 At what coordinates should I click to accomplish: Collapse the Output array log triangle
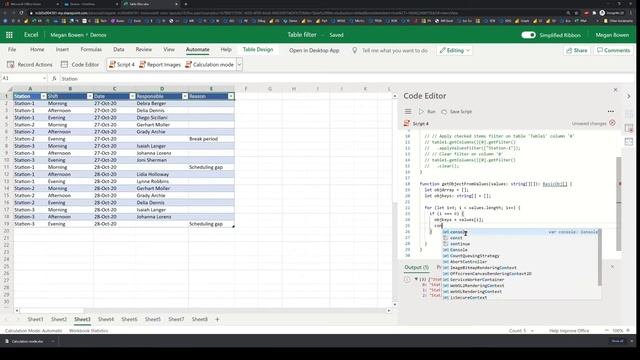(416, 279)
